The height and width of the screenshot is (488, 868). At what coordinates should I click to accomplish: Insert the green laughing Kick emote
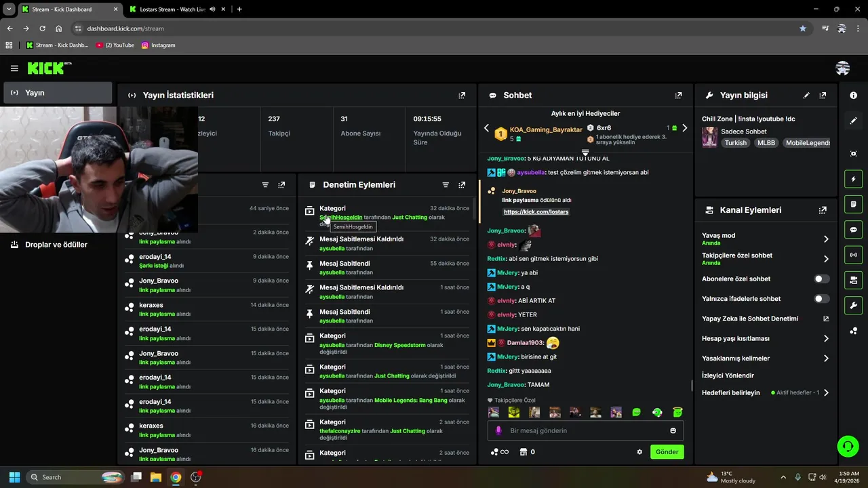(x=637, y=412)
